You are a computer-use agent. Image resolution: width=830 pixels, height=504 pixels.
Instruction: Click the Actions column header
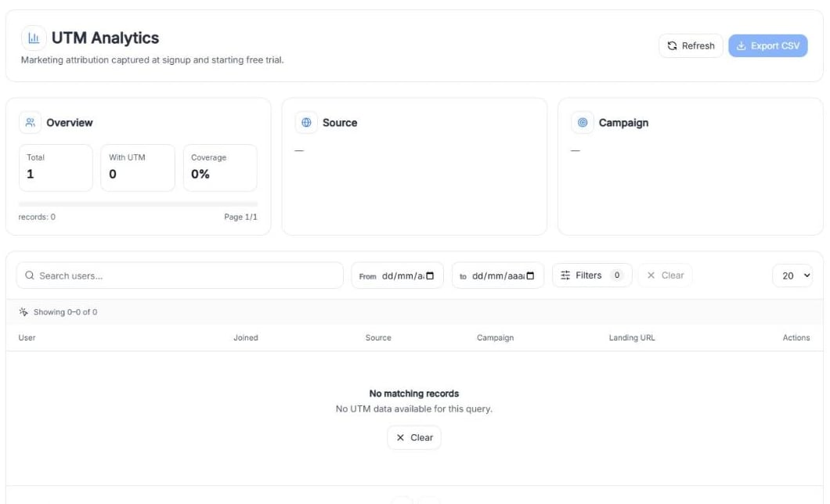coord(796,338)
